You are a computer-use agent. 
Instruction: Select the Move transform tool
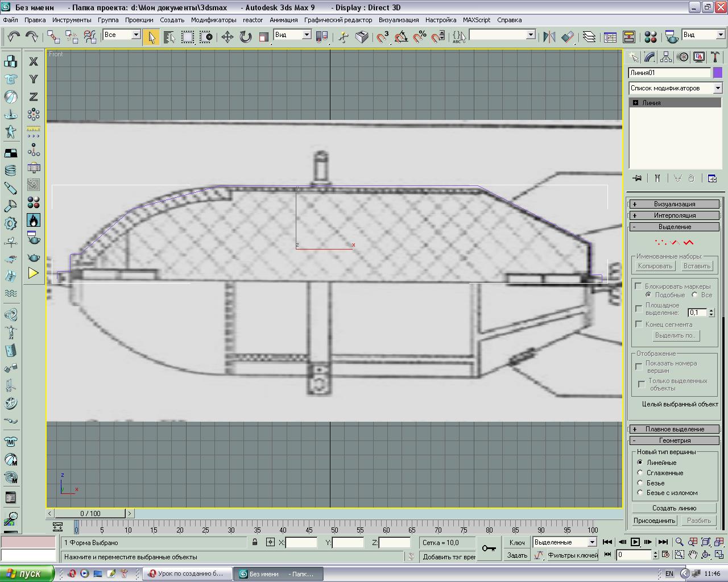[x=227, y=37]
